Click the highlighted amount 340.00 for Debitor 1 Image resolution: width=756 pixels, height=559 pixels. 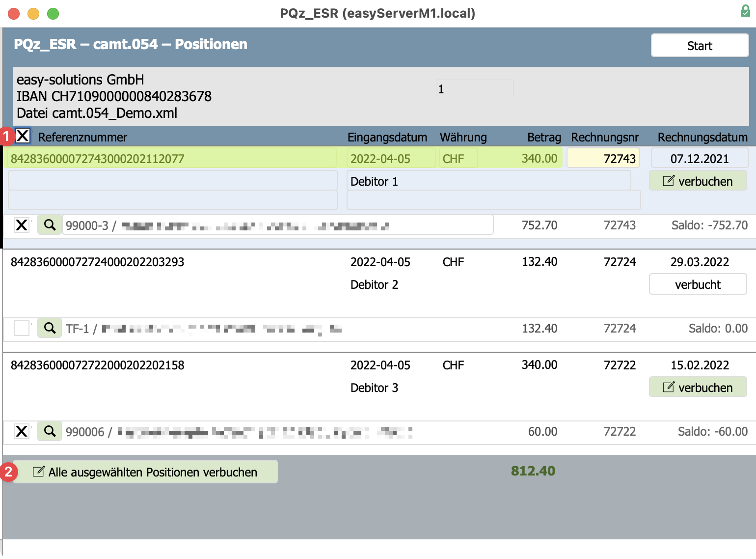point(539,159)
